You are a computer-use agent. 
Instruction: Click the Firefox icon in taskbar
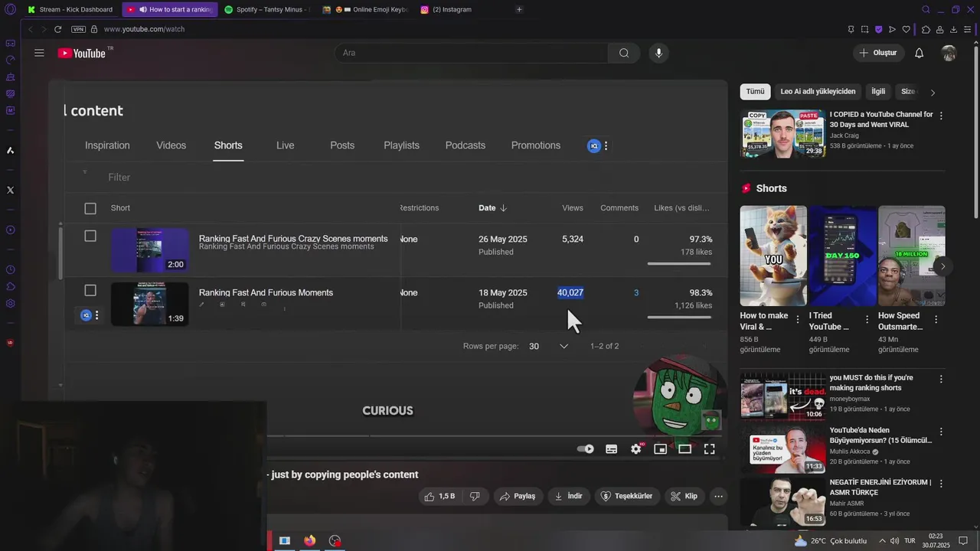tap(309, 540)
